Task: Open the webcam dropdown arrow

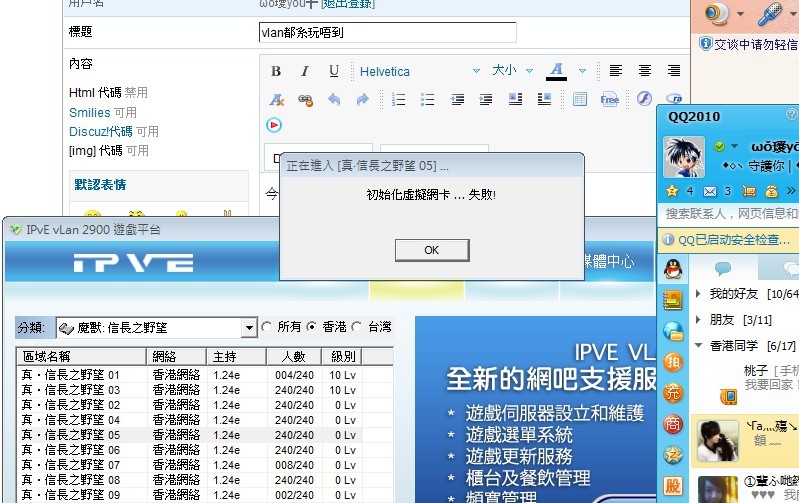Action: coord(740,14)
